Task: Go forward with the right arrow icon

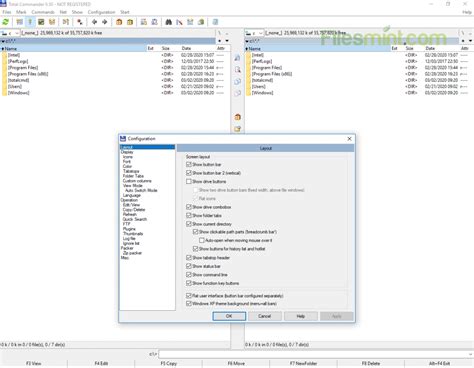Action: (105, 22)
